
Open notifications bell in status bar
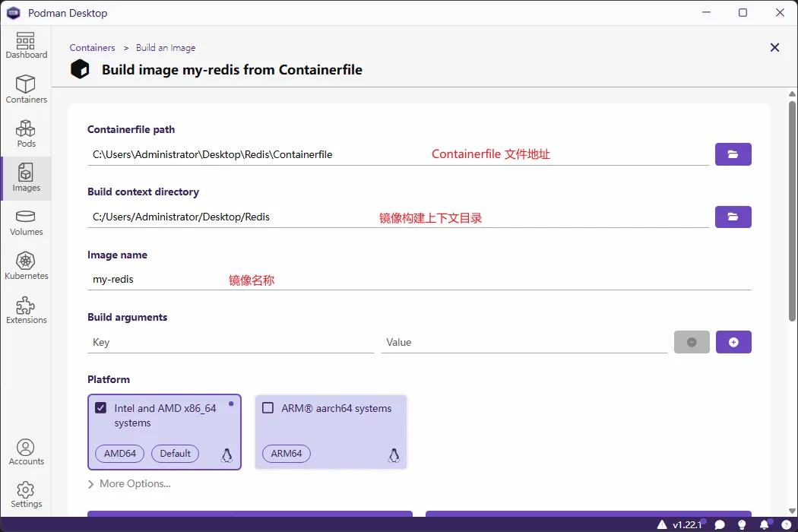pyautogui.click(x=764, y=524)
